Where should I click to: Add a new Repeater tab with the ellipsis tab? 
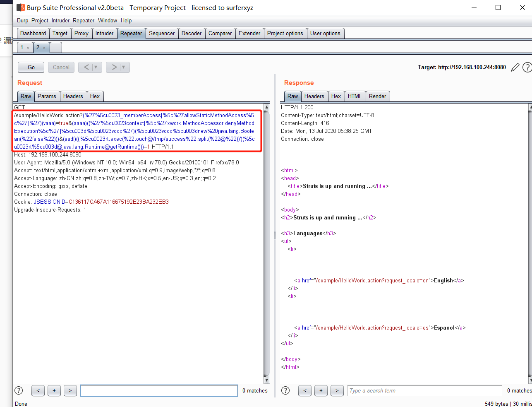click(55, 48)
